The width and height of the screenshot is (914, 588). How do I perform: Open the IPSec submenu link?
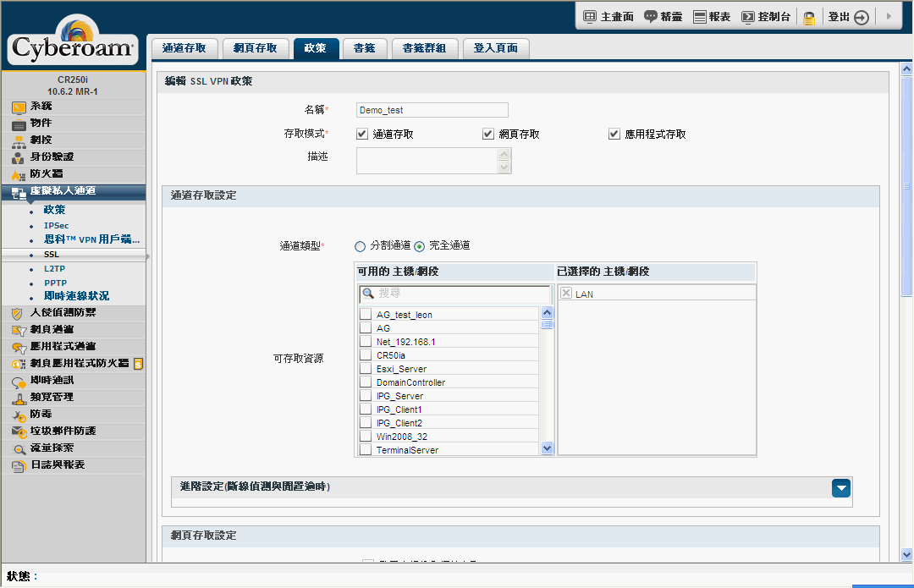point(56,226)
